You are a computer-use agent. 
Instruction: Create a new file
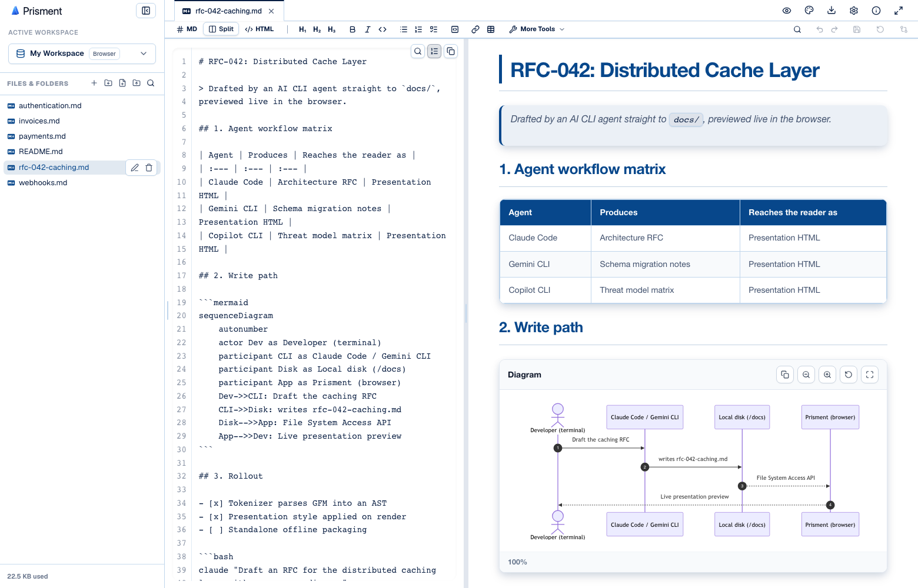click(x=122, y=83)
